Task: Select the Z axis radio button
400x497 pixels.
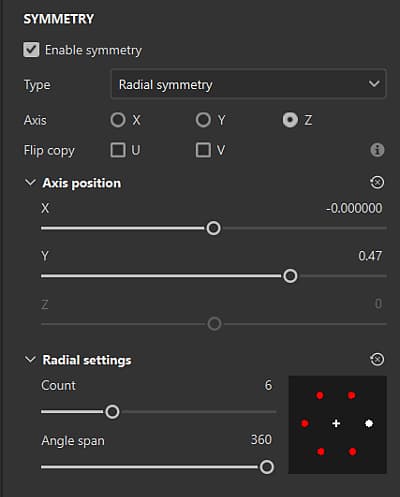Action: coord(290,120)
